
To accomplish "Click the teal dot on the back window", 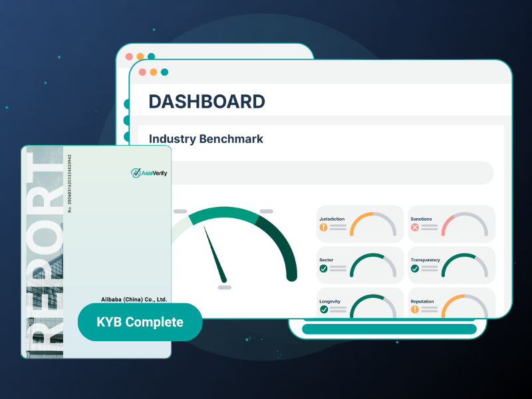I will [x=152, y=56].
